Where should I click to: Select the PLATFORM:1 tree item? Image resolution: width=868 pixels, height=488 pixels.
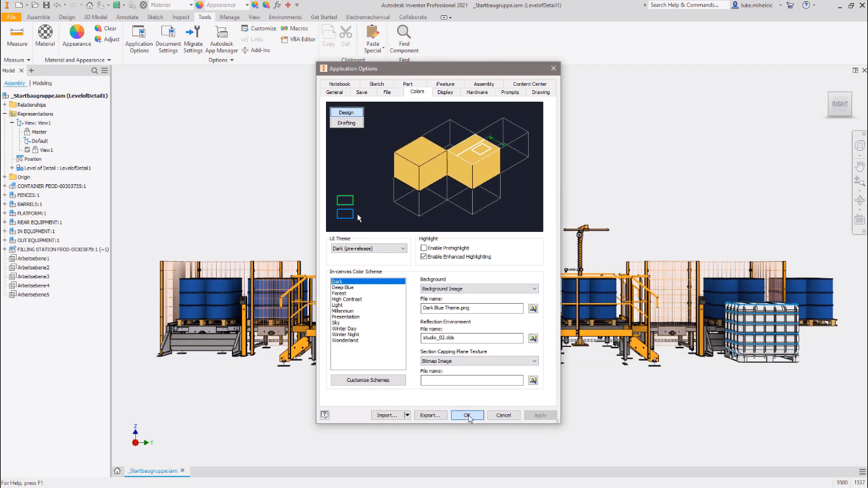31,213
